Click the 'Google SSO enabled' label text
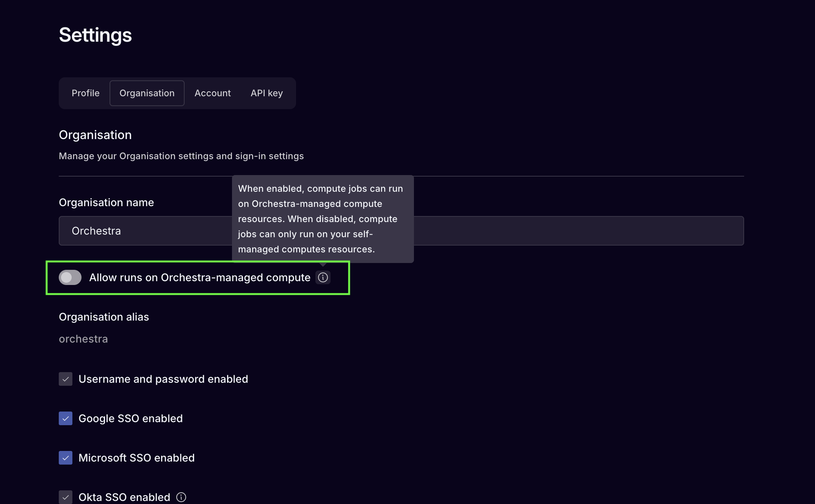Image resolution: width=815 pixels, height=504 pixels. coord(131,418)
